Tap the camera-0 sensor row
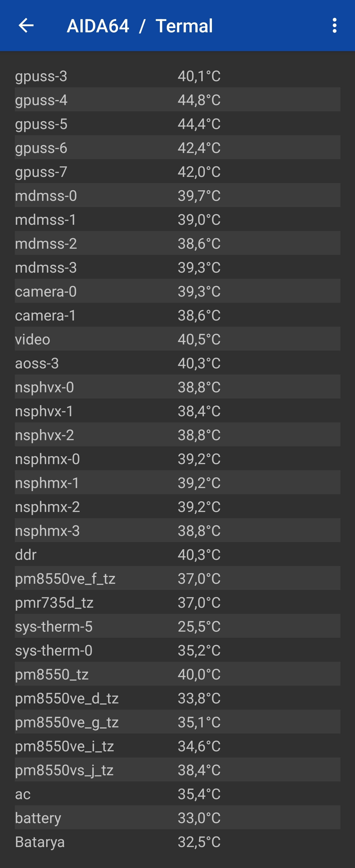Image resolution: width=355 pixels, height=868 pixels. [x=178, y=291]
